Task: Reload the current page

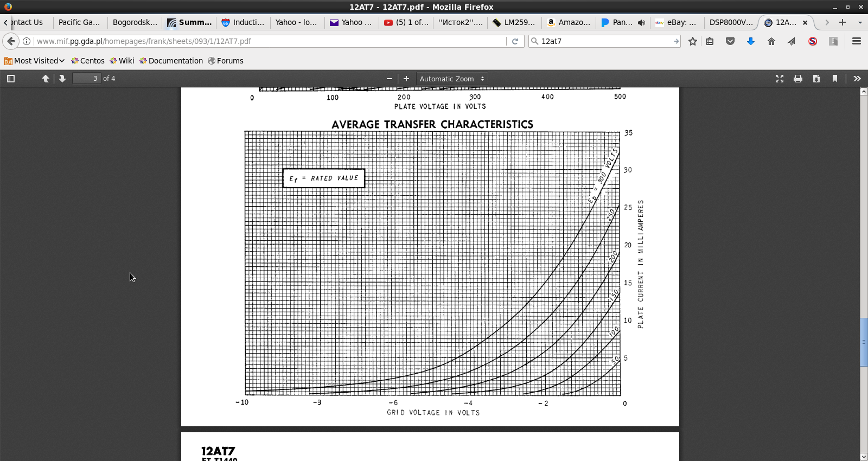Action: point(515,41)
